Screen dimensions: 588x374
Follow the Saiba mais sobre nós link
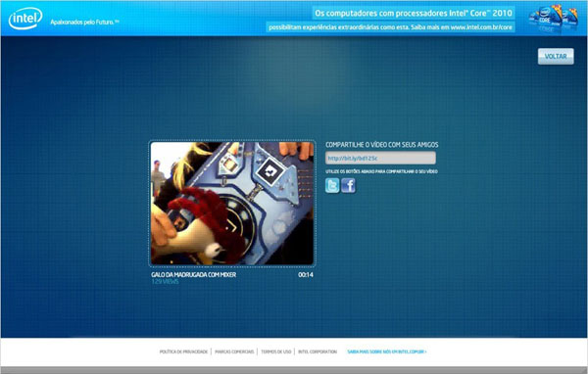pyautogui.click(x=387, y=351)
